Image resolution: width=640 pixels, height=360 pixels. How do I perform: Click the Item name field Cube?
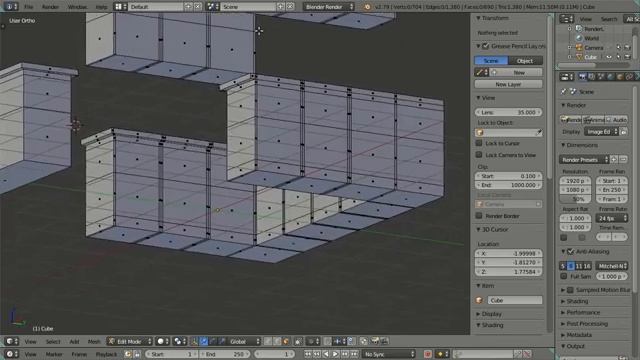[514, 300]
